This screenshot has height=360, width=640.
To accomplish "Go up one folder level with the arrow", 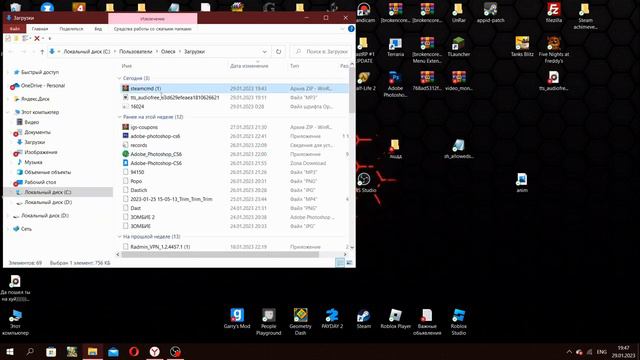I will click(x=42, y=52).
